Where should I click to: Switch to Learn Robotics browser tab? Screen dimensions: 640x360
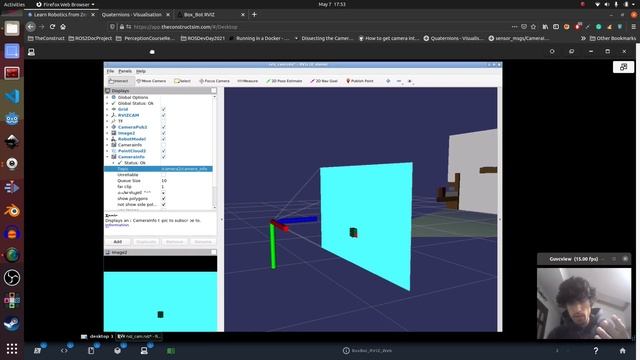[60, 14]
